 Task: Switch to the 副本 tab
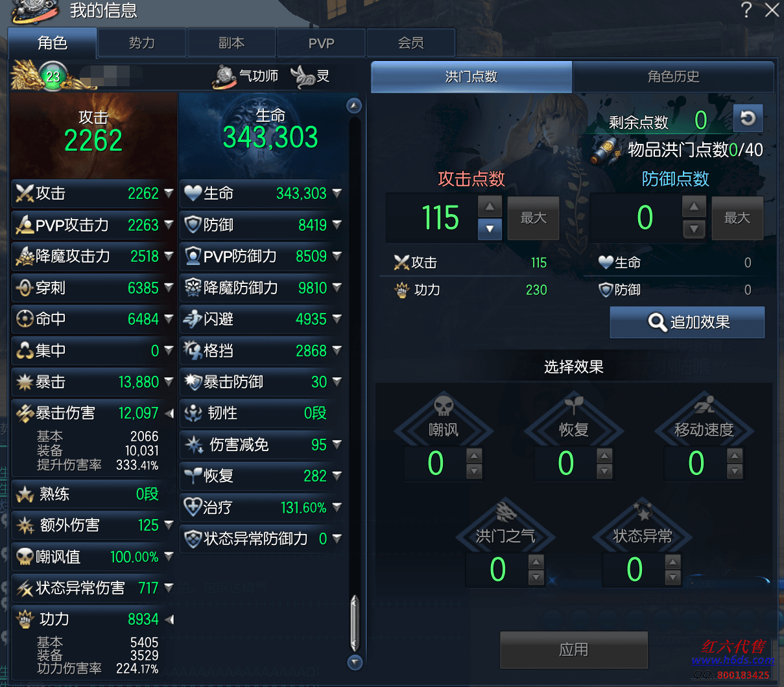[x=232, y=43]
